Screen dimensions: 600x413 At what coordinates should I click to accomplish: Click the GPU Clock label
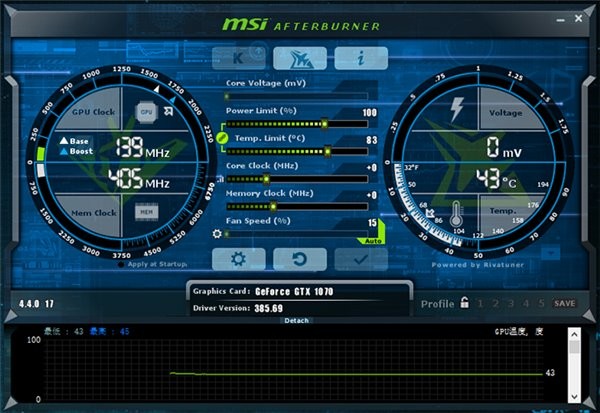coord(93,112)
